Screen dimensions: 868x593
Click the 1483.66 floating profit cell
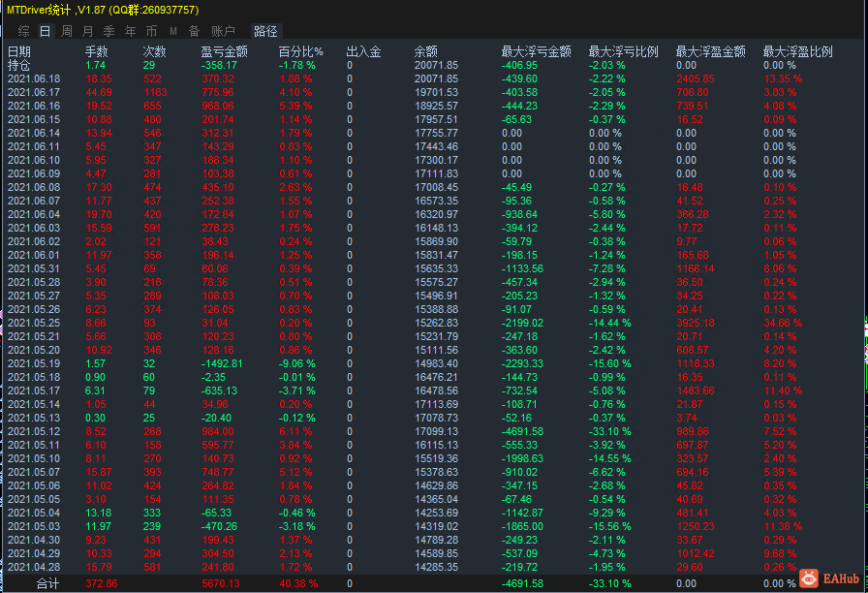click(696, 390)
